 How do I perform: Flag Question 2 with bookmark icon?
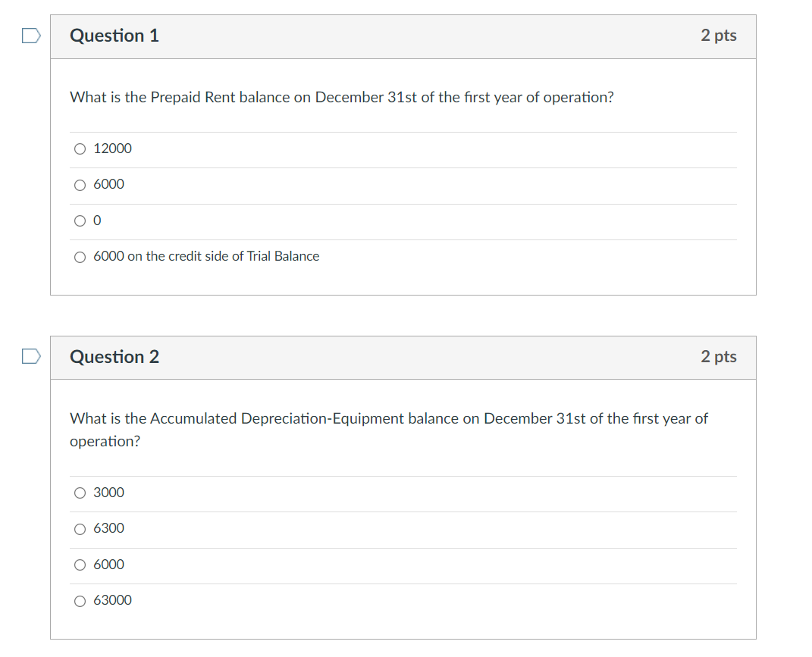click(x=30, y=357)
